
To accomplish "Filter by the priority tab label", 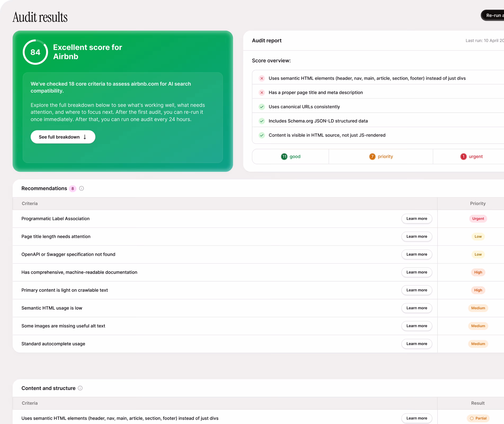I will click(x=385, y=156).
